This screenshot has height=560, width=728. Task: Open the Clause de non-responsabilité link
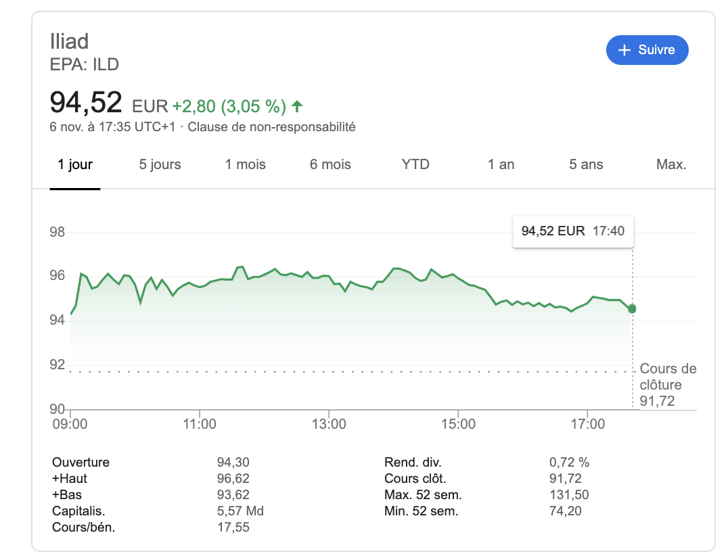tap(271, 126)
